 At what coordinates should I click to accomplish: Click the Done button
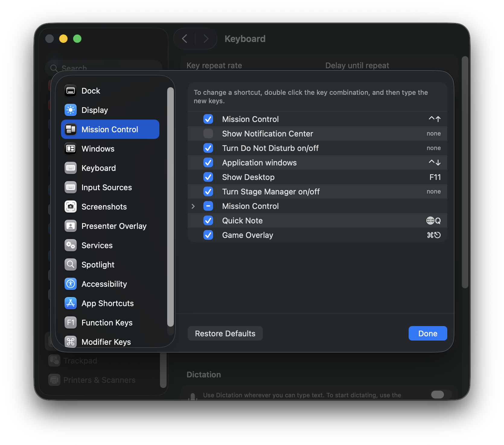coord(428,333)
